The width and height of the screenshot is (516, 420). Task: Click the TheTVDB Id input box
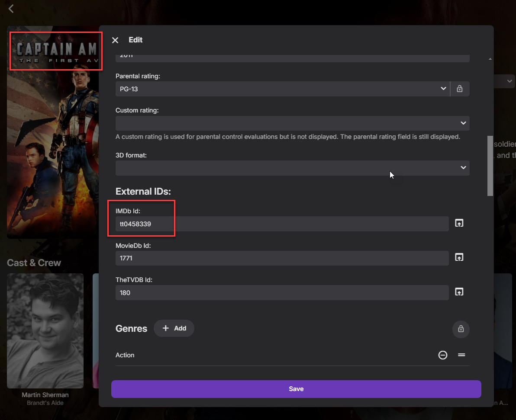(x=281, y=293)
